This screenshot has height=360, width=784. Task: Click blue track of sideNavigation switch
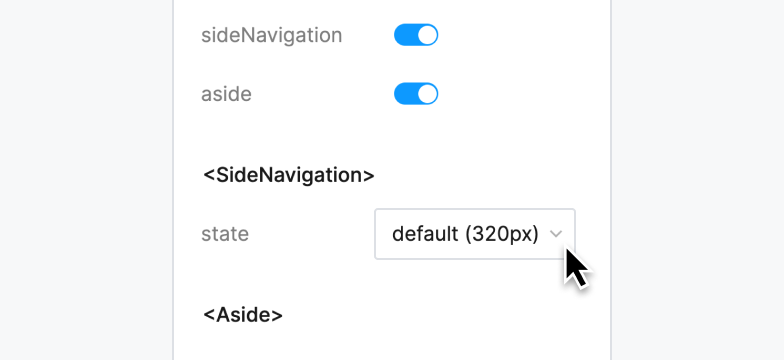click(405, 35)
